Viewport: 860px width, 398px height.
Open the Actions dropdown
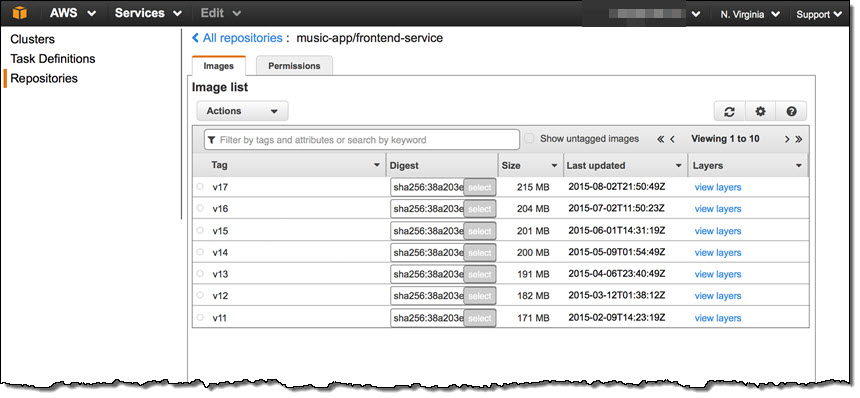[x=242, y=111]
